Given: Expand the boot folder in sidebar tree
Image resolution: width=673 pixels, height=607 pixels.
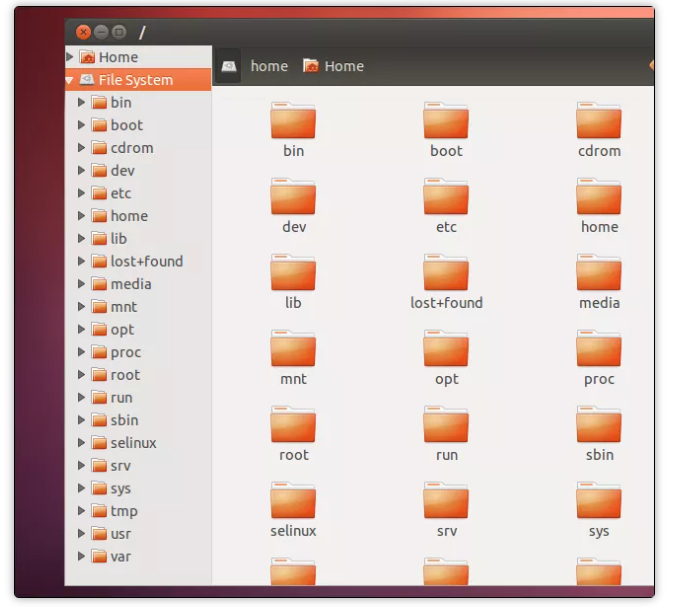Looking at the screenshot, I should pos(81,125).
